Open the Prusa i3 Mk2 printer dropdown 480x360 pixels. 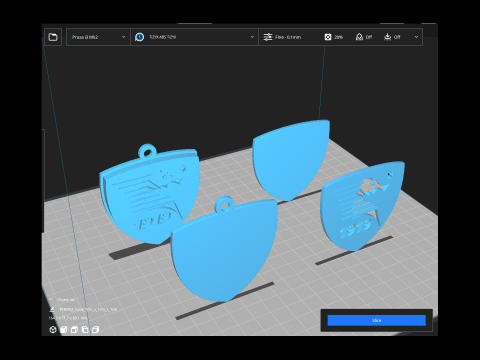tap(98, 37)
